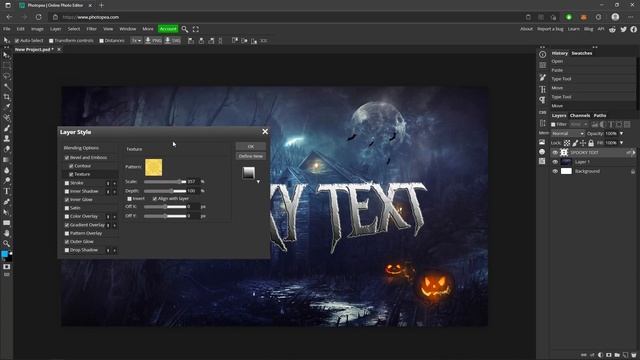The image size is (640, 360).
Task: Open the Fill dropdown arrow
Action: tap(621, 143)
